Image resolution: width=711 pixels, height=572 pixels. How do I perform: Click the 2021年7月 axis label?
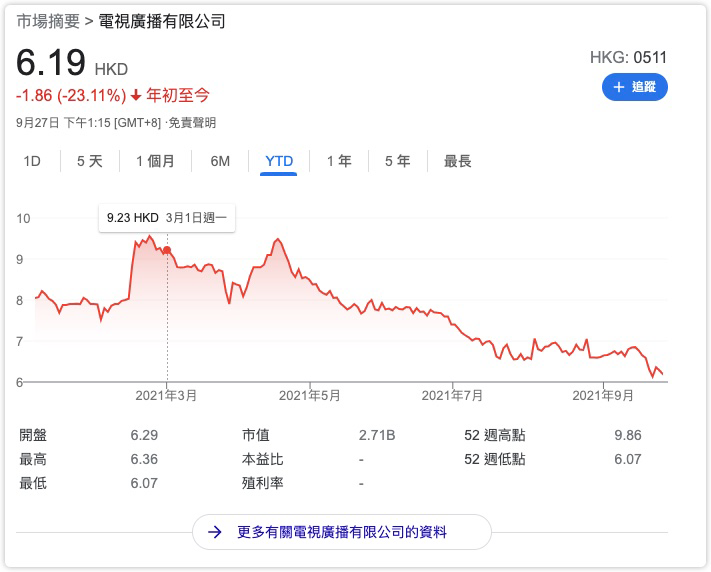(x=452, y=396)
